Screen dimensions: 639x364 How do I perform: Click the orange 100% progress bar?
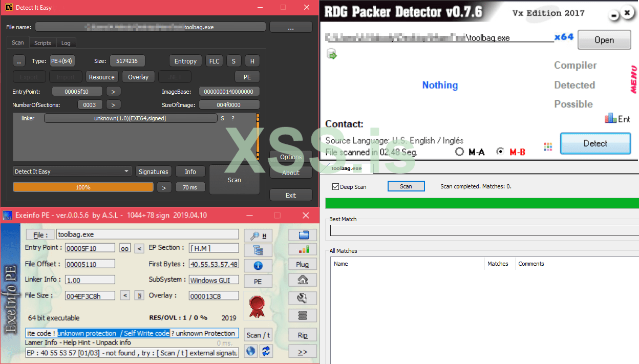coord(83,187)
